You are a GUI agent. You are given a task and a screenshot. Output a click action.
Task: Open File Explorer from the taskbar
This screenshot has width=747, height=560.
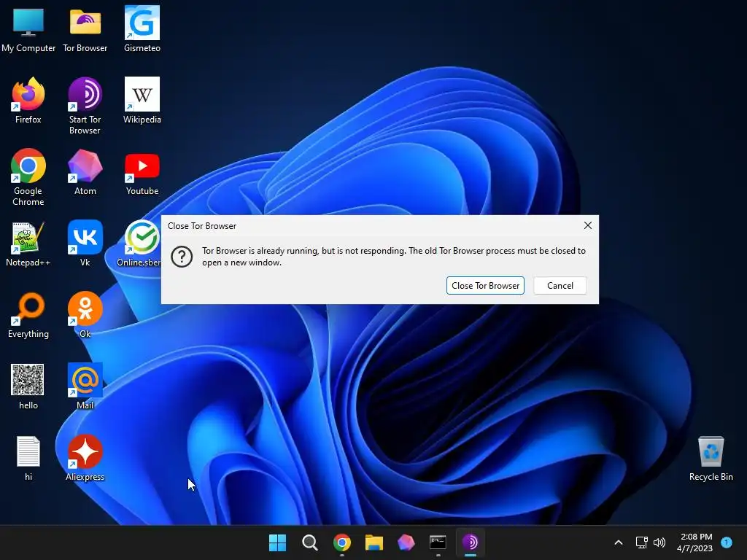point(374,542)
